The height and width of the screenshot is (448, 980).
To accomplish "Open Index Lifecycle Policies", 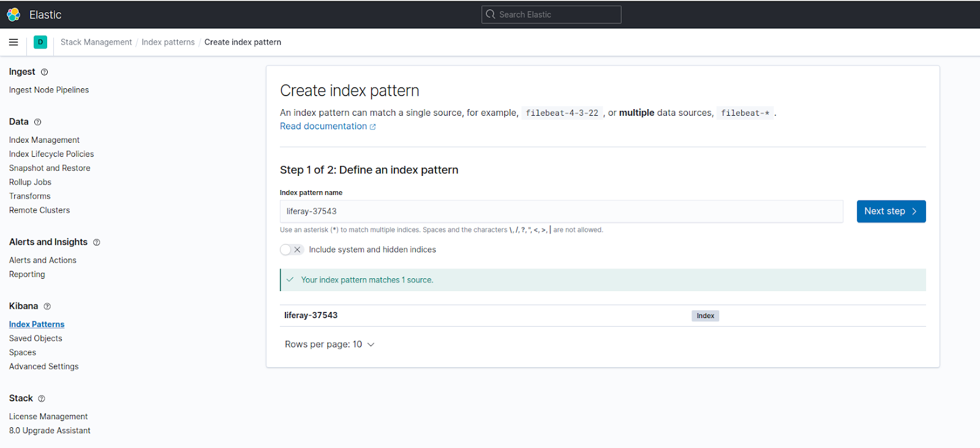I will pyautogui.click(x=51, y=154).
